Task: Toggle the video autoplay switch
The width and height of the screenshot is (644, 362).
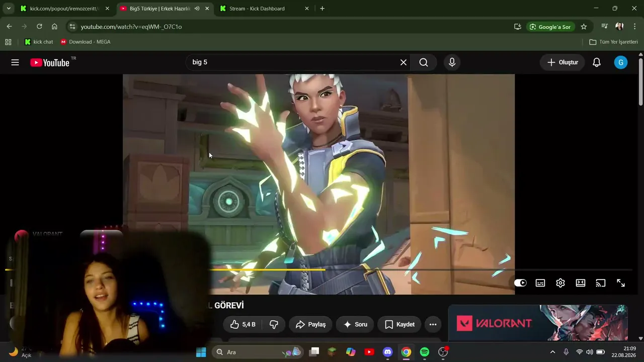Action: (520, 283)
